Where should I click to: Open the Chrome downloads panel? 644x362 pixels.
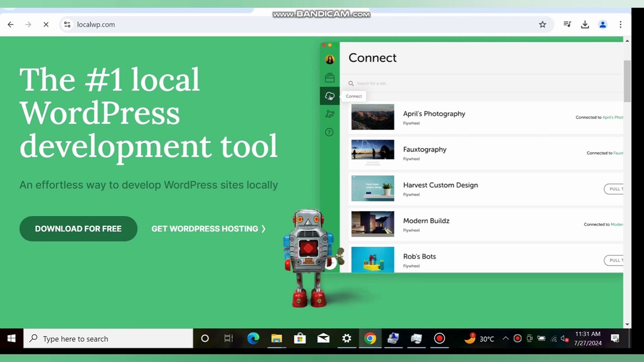(x=585, y=24)
